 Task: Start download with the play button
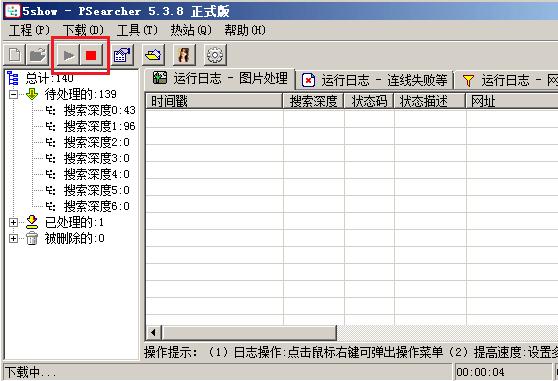click(x=69, y=55)
